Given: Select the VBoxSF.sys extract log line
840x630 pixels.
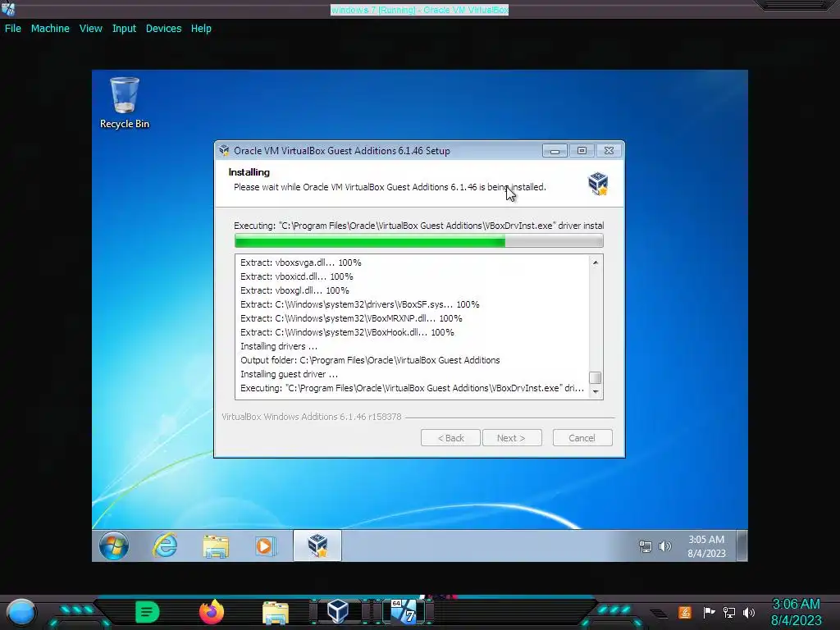Looking at the screenshot, I should [360, 304].
